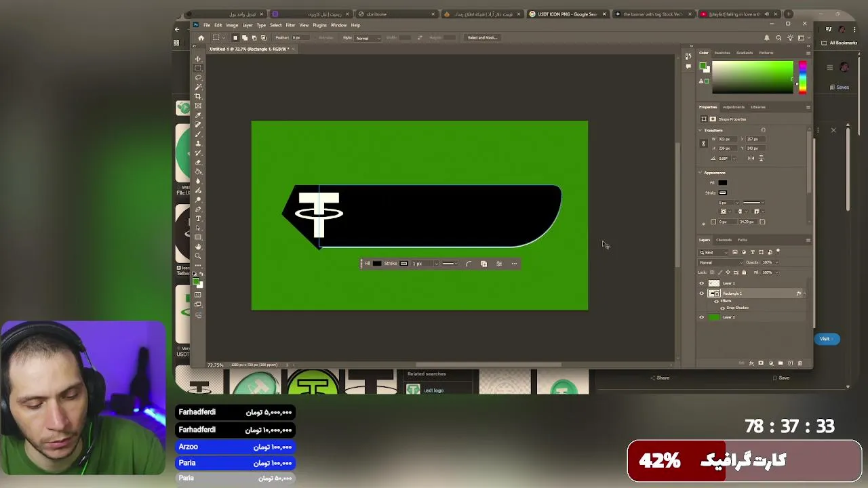Add a layer mask from Layers footer
868x488 pixels.
(x=761, y=363)
